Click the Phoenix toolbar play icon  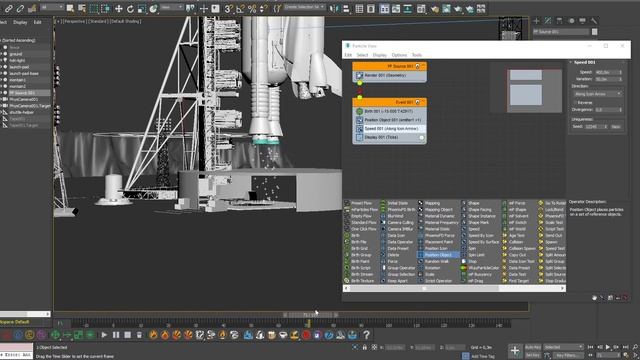tap(104, 335)
